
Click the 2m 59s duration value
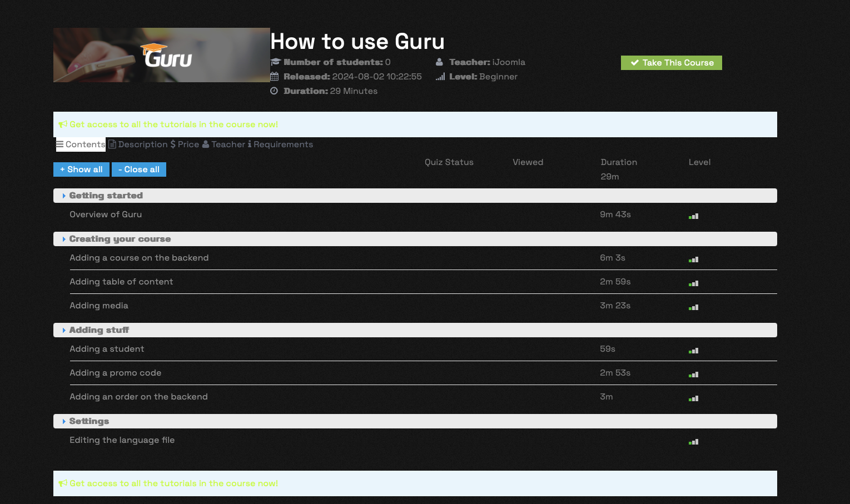pos(615,282)
